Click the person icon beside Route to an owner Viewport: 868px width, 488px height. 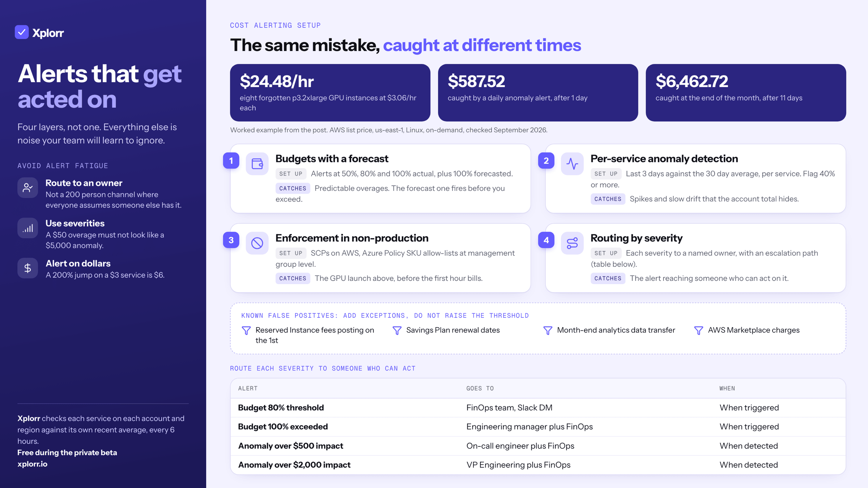28,188
